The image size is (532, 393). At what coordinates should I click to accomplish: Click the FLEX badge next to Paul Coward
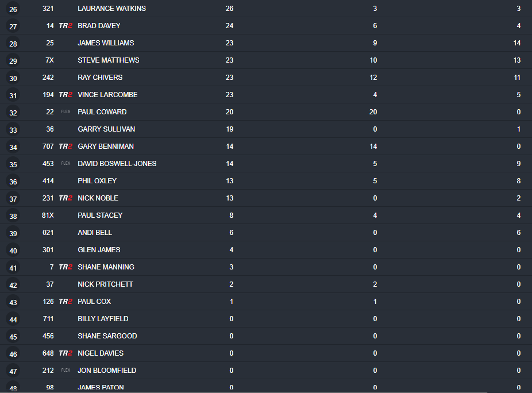tap(65, 111)
